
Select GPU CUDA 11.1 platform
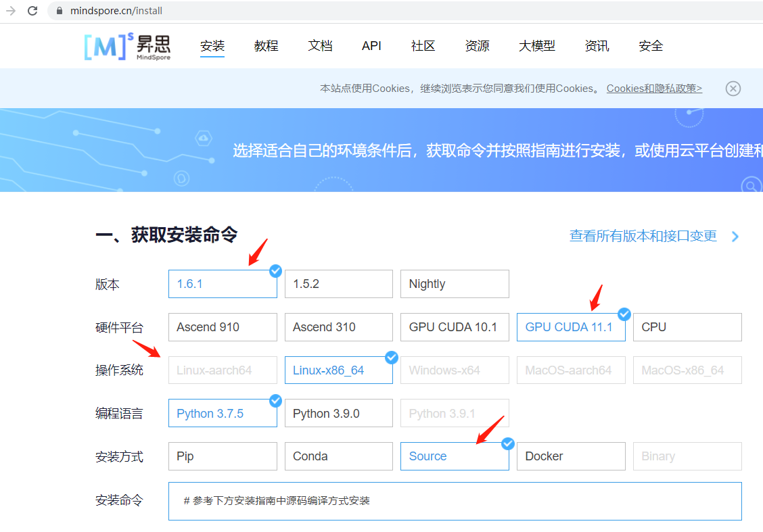click(x=571, y=327)
